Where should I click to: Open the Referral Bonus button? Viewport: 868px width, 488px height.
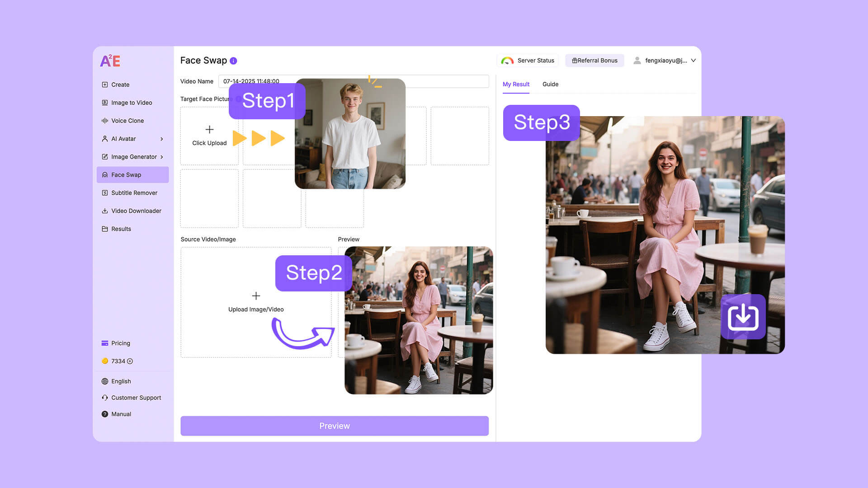click(594, 61)
